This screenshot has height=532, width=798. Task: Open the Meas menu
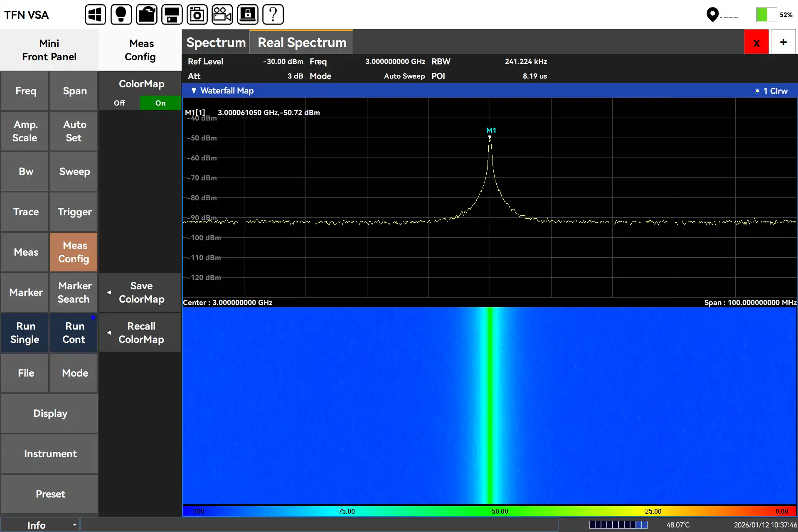[x=25, y=252]
